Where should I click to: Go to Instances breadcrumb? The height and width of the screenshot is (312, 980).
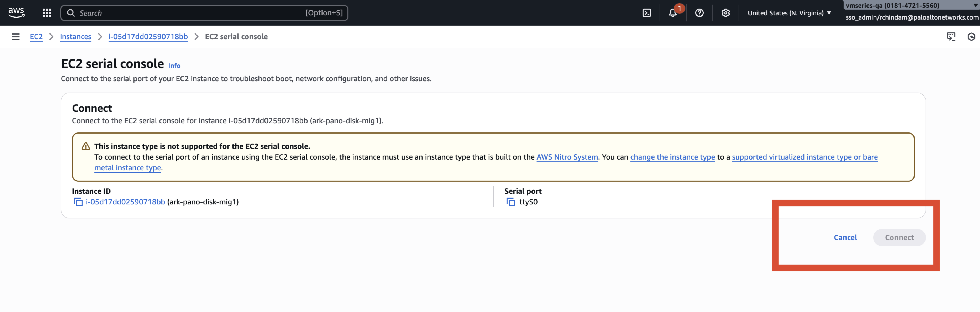75,37
